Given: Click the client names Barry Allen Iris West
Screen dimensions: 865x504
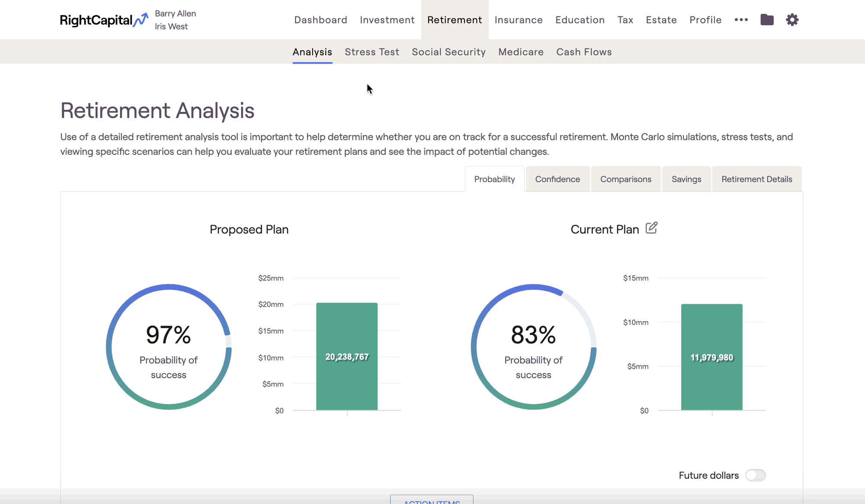Looking at the screenshot, I should (175, 20).
